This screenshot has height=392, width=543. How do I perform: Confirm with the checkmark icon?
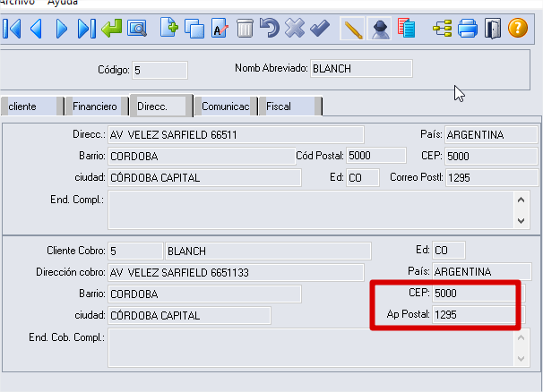point(320,28)
